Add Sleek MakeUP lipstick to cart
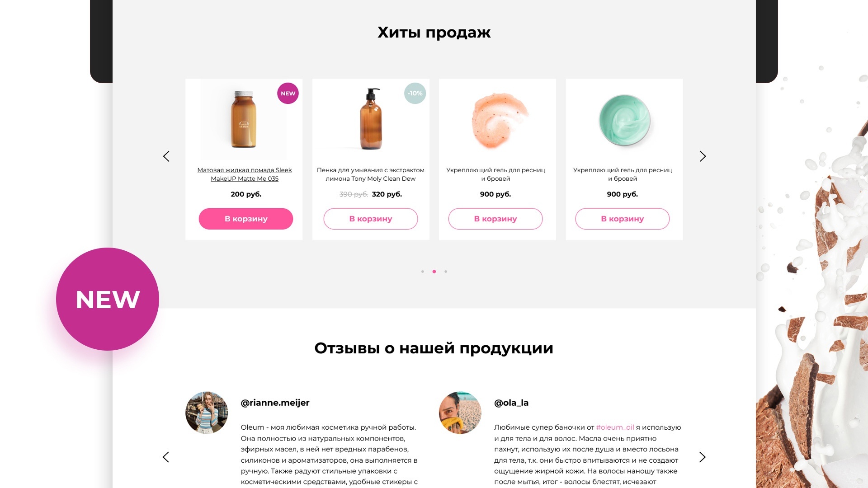 [246, 219]
